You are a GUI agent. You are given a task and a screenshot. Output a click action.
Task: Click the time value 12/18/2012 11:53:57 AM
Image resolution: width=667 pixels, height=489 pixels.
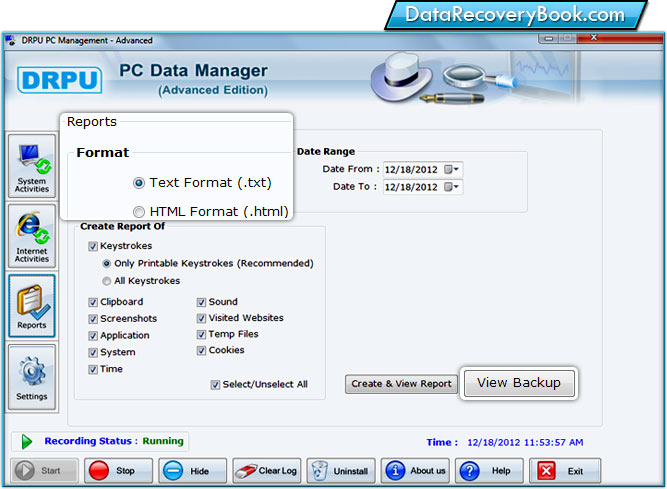(525, 443)
